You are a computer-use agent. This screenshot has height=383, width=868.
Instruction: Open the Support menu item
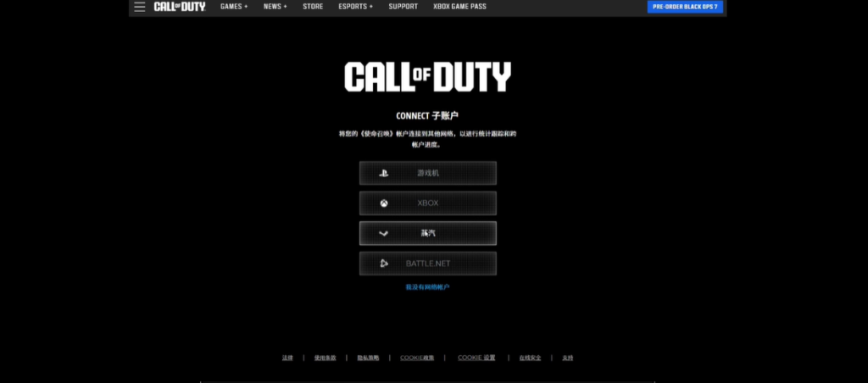tap(403, 7)
